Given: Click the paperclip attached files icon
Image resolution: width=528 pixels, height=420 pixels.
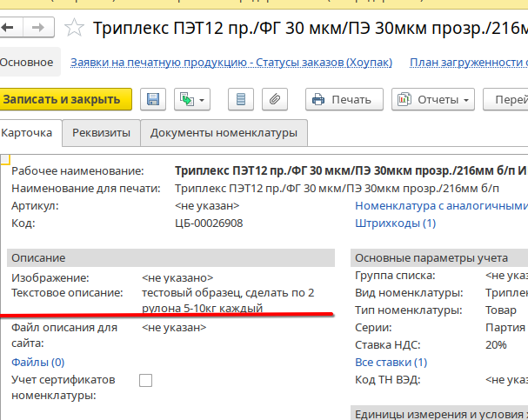Looking at the screenshot, I should pos(274,99).
